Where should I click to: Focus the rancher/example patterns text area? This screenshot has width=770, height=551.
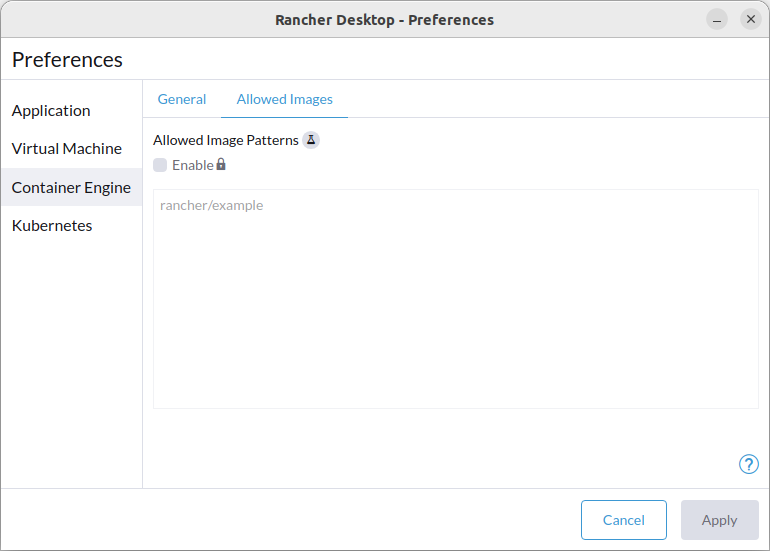coord(456,299)
